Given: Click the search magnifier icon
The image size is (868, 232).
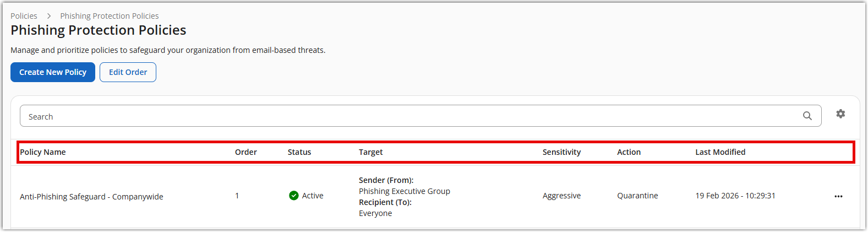Looking at the screenshot, I should click(807, 116).
